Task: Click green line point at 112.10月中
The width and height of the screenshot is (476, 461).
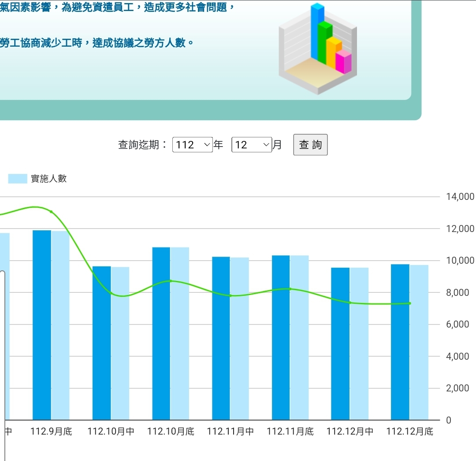Action: 111,293
